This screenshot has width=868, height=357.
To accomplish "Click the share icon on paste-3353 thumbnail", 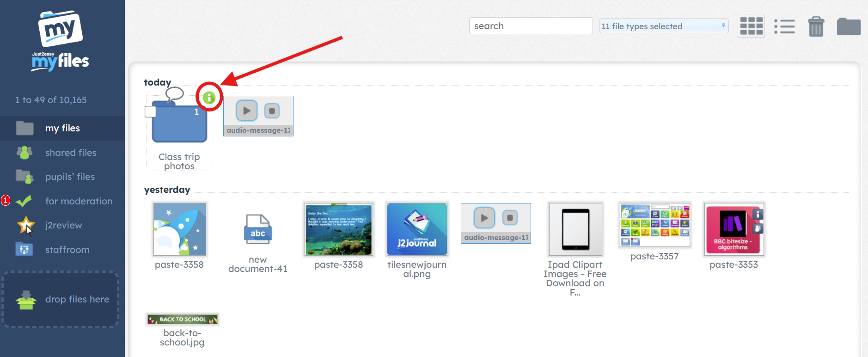I will [758, 228].
